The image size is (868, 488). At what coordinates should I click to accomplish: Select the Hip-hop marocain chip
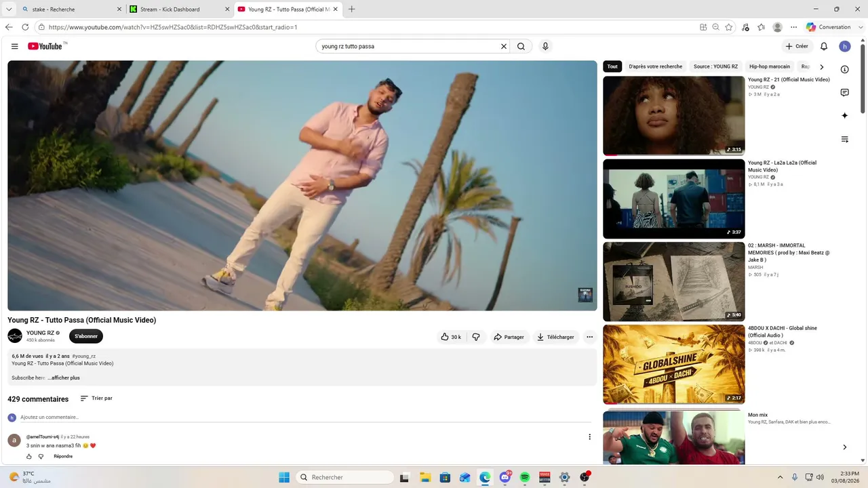click(x=770, y=66)
